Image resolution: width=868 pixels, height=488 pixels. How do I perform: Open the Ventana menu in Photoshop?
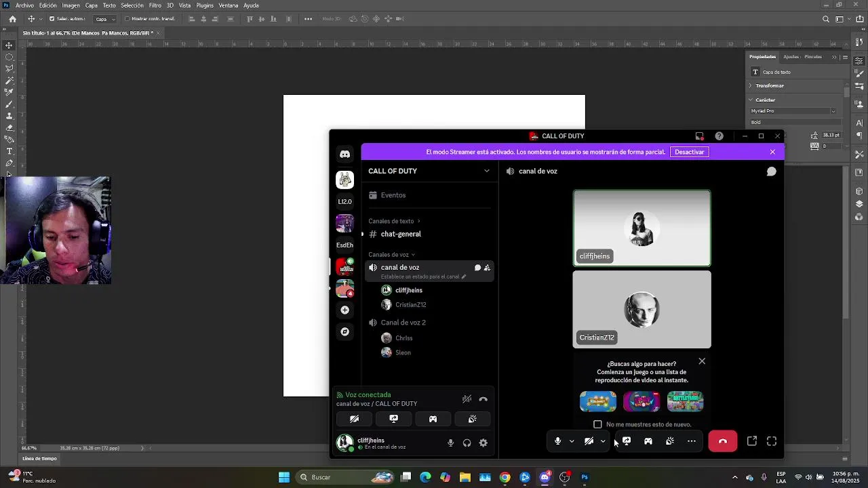coord(228,5)
